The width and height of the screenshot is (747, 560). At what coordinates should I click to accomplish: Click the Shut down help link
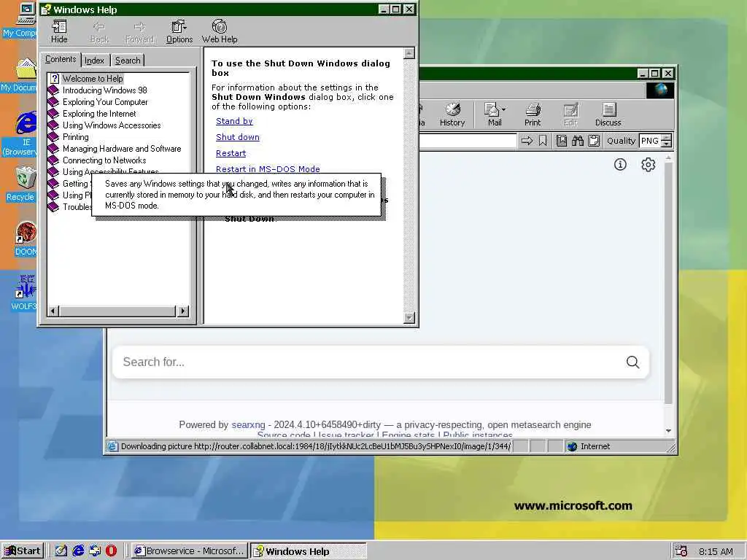(x=237, y=137)
